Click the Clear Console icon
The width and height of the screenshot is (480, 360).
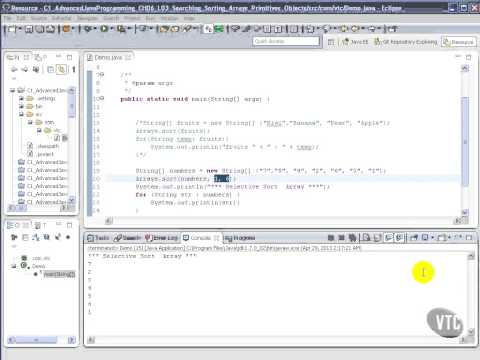pos(366,238)
